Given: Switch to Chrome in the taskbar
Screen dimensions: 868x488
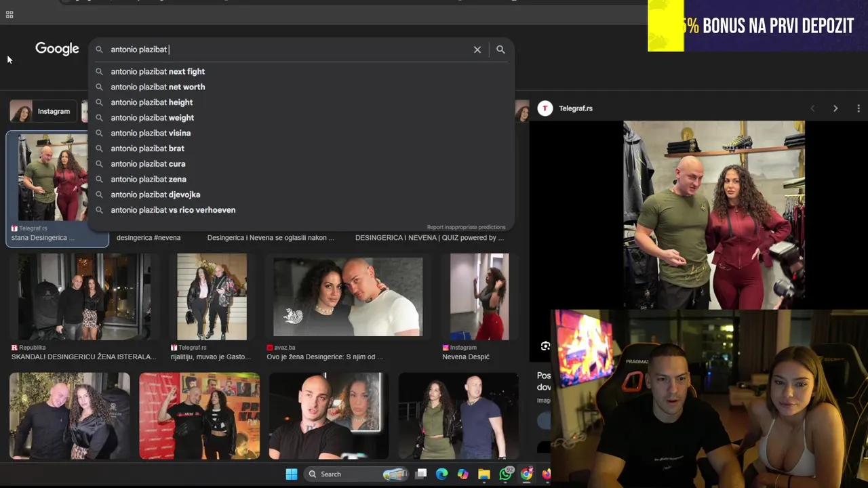Looking at the screenshot, I should coord(526,474).
